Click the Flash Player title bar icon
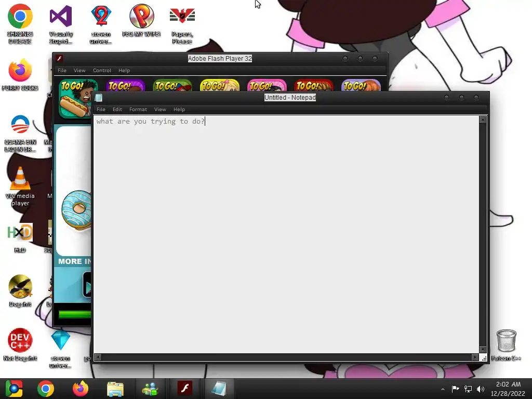Image resolution: width=532 pixels, height=399 pixels. [59, 58]
